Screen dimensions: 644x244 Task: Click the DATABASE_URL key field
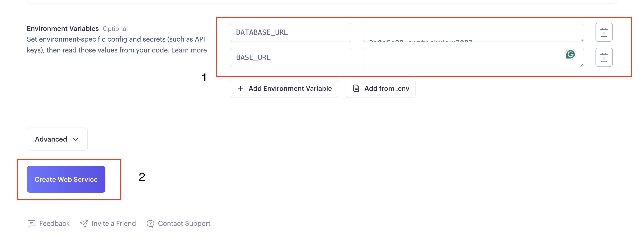(291, 32)
